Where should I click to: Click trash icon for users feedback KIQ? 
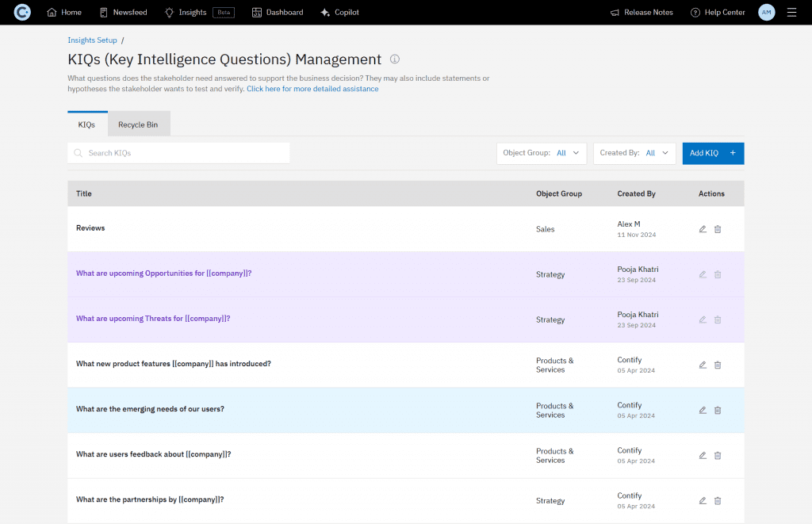(x=718, y=455)
